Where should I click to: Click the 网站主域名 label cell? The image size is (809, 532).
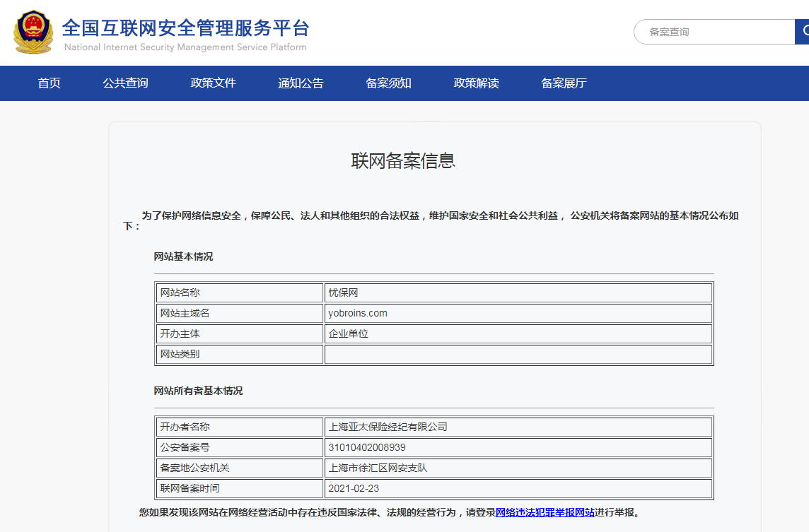pos(240,314)
